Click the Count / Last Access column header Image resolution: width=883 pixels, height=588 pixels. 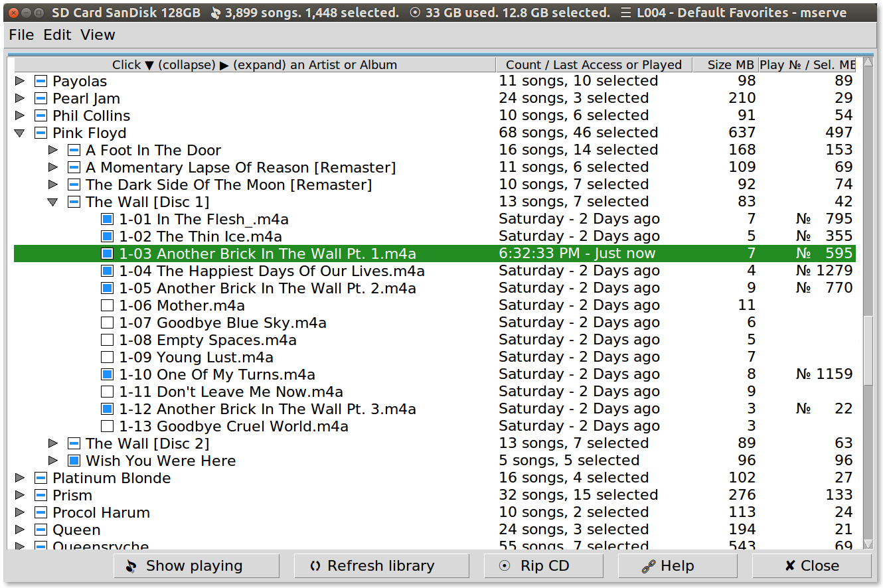pyautogui.click(x=594, y=65)
